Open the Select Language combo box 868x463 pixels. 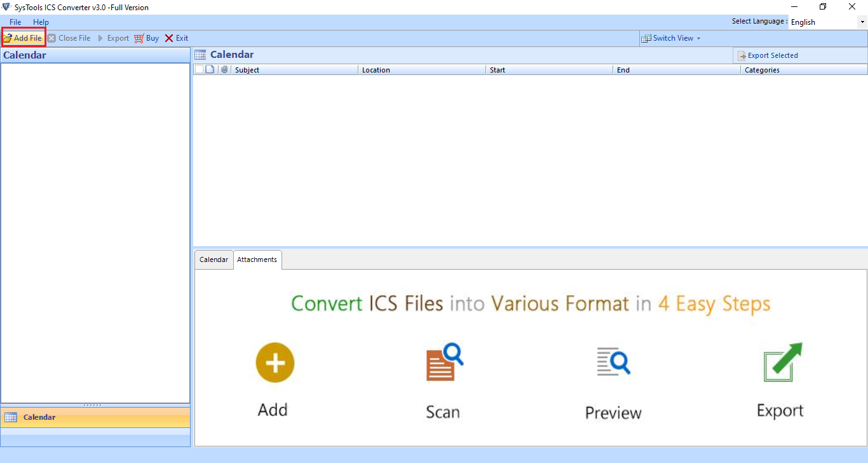point(828,22)
